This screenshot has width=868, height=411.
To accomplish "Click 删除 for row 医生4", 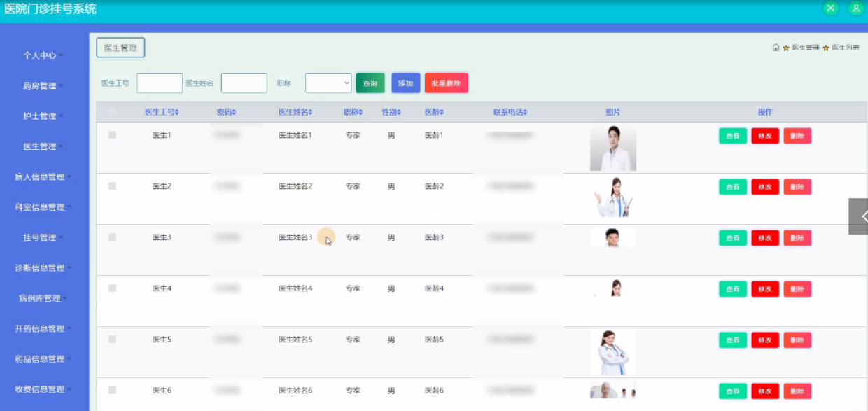I will [x=797, y=289].
